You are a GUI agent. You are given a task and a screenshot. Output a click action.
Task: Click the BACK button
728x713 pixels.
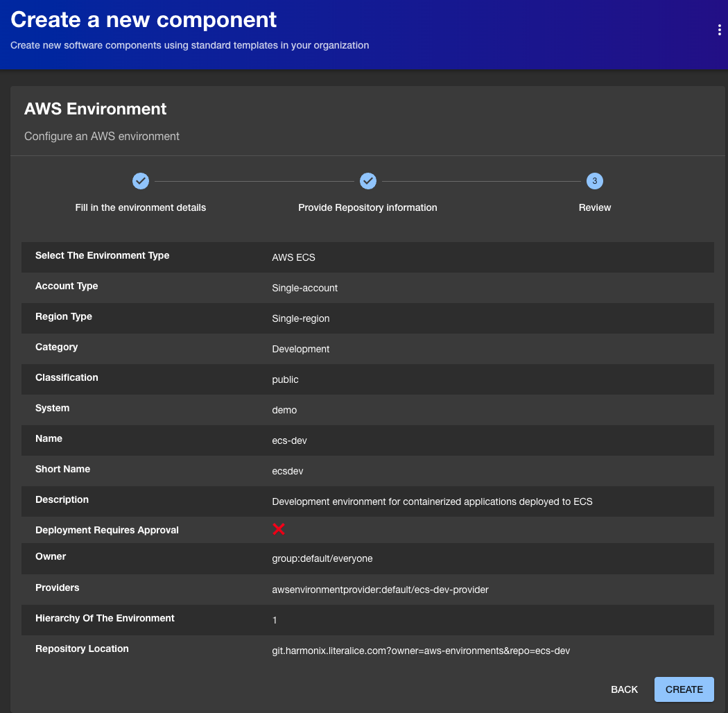pyautogui.click(x=624, y=689)
